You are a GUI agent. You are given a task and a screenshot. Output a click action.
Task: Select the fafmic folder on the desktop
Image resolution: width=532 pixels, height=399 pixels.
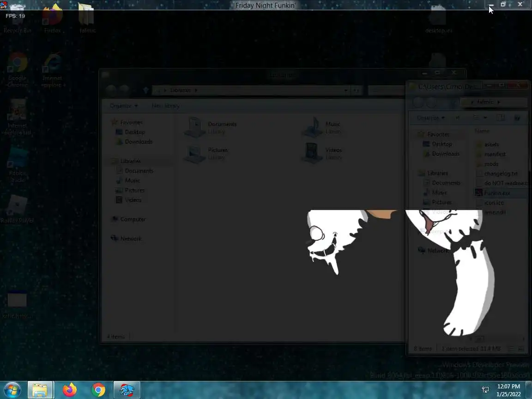pyautogui.click(x=87, y=19)
